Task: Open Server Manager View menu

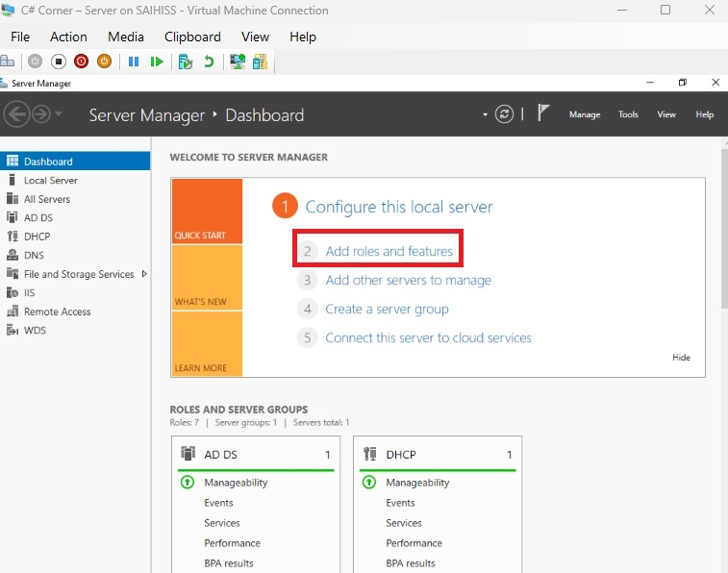Action: pyautogui.click(x=666, y=114)
